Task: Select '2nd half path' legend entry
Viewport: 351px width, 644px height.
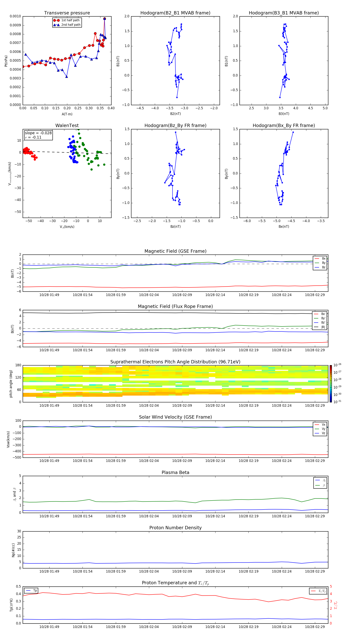Action: [67, 25]
